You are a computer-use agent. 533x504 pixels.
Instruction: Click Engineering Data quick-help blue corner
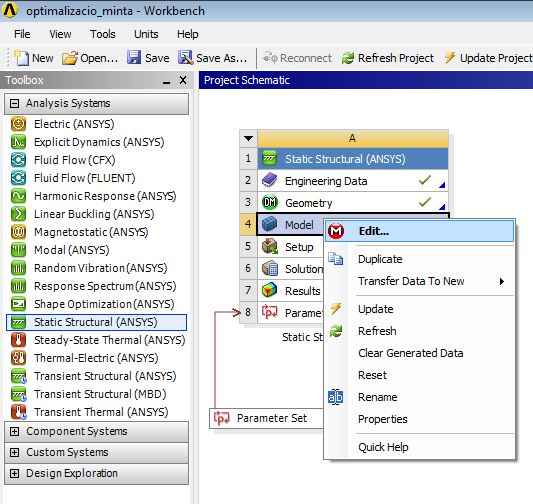click(442, 185)
